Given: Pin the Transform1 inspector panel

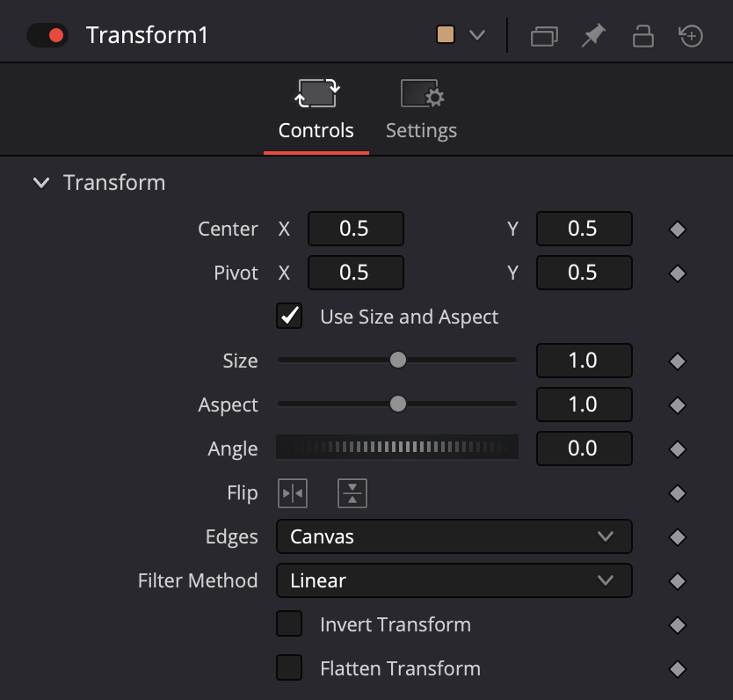Looking at the screenshot, I should click(x=592, y=35).
